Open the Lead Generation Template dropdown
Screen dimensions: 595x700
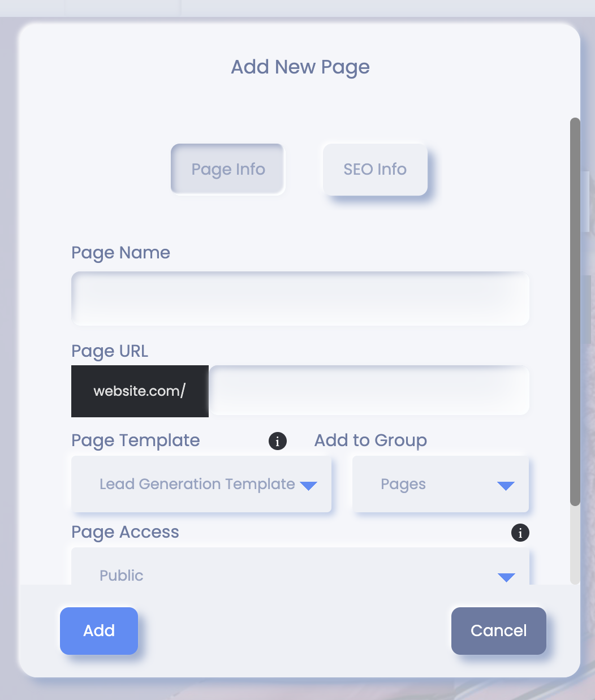(x=201, y=484)
